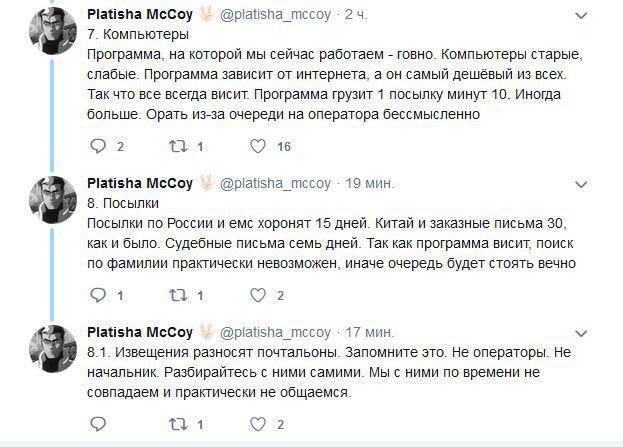Reply to the '8. Посылки' tweet
Viewport: 623px width, 447px height.
coord(98,295)
